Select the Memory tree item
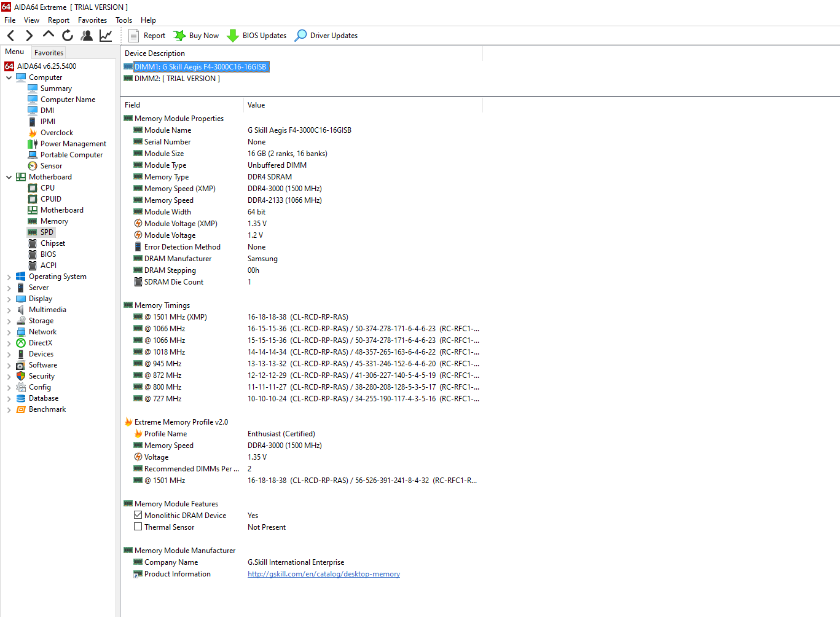The height and width of the screenshot is (617, 840). point(48,221)
